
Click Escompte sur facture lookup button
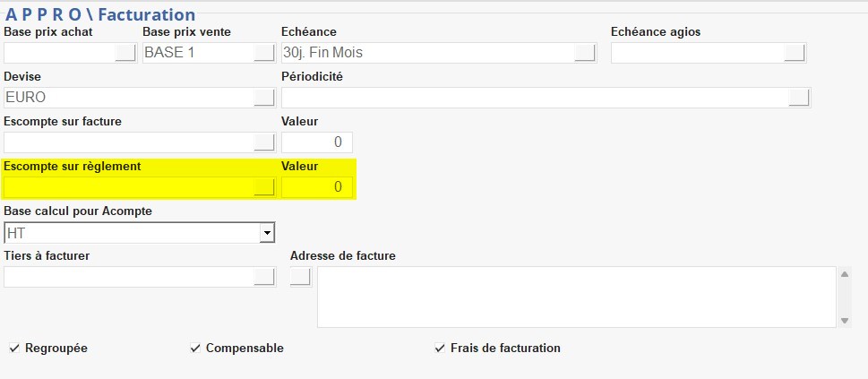263,142
